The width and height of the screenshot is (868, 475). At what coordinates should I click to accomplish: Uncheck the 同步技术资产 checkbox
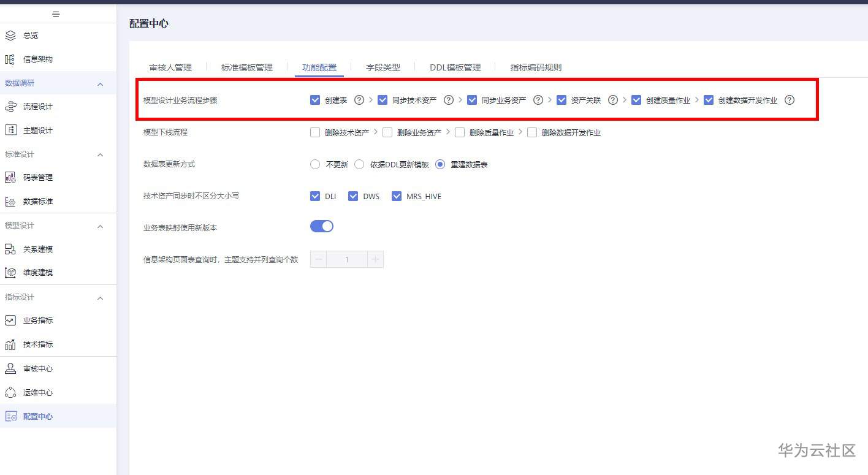(383, 100)
